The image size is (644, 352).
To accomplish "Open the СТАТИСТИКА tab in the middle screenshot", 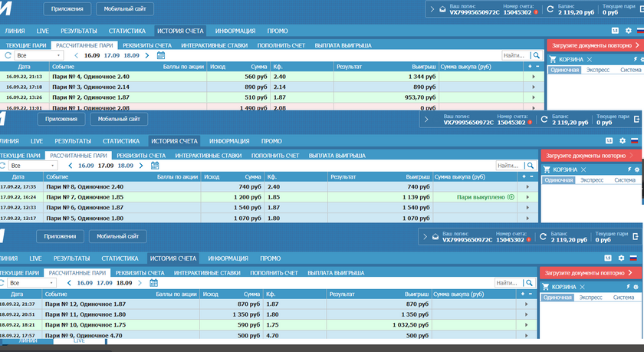I will 121,141.
